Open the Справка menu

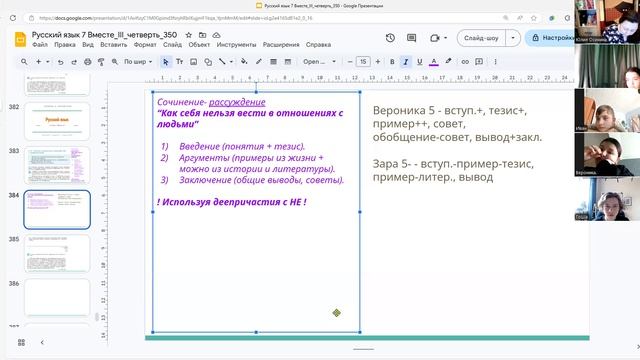(x=318, y=44)
